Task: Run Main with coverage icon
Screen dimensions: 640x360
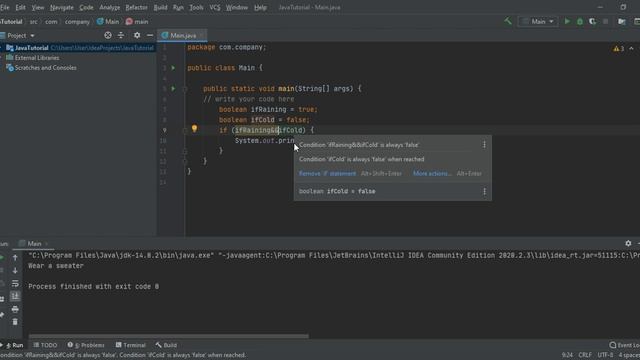Action: [x=592, y=21]
